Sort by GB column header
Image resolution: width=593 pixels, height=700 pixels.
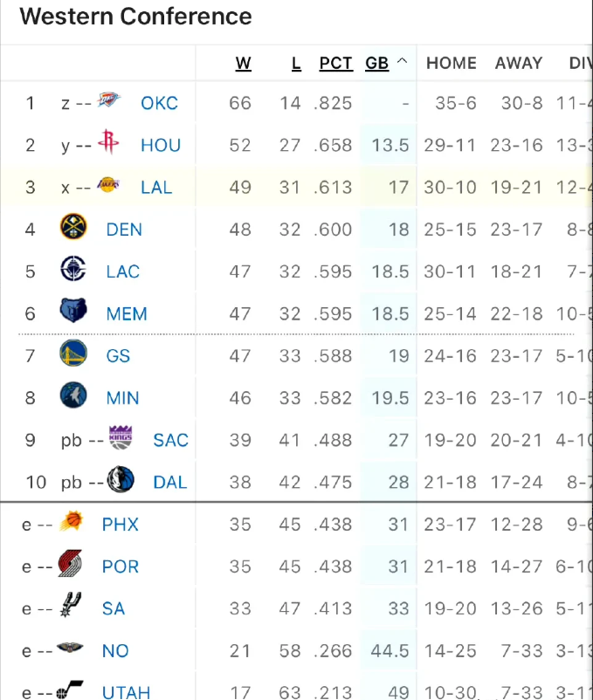377,64
